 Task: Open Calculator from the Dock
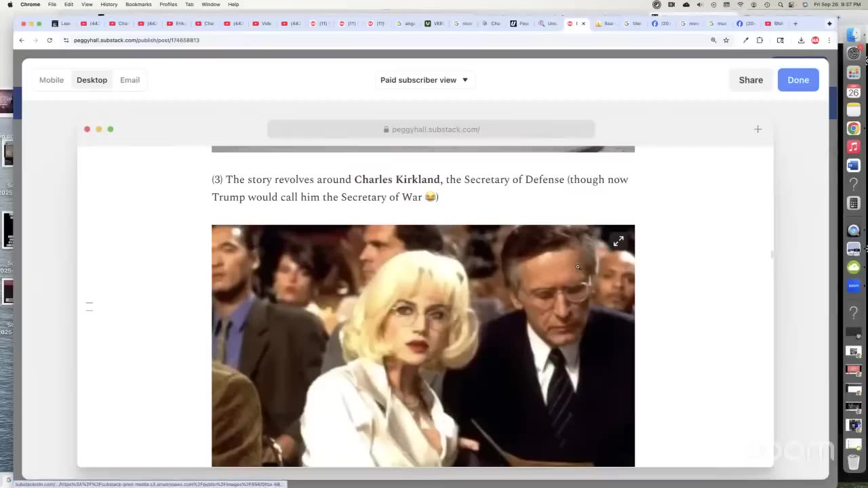pyautogui.click(x=854, y=203)
